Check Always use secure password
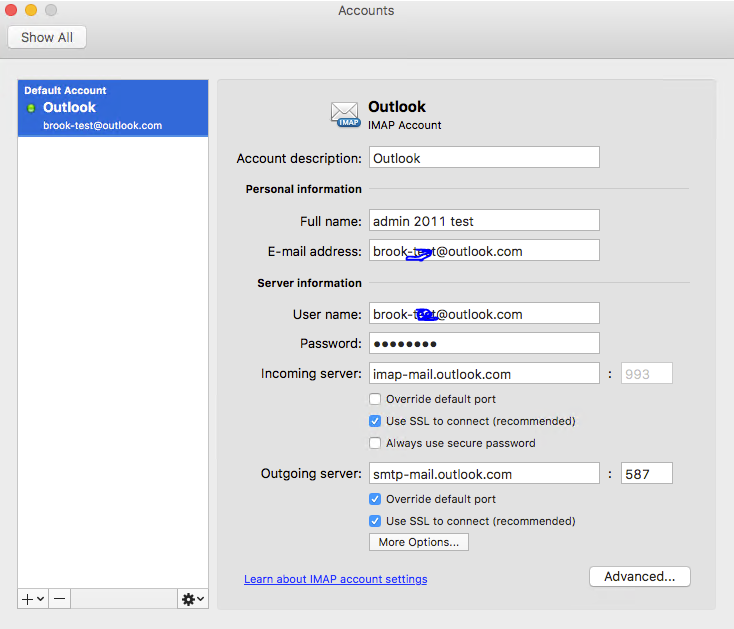734x629 pixels. coord(375,443)
